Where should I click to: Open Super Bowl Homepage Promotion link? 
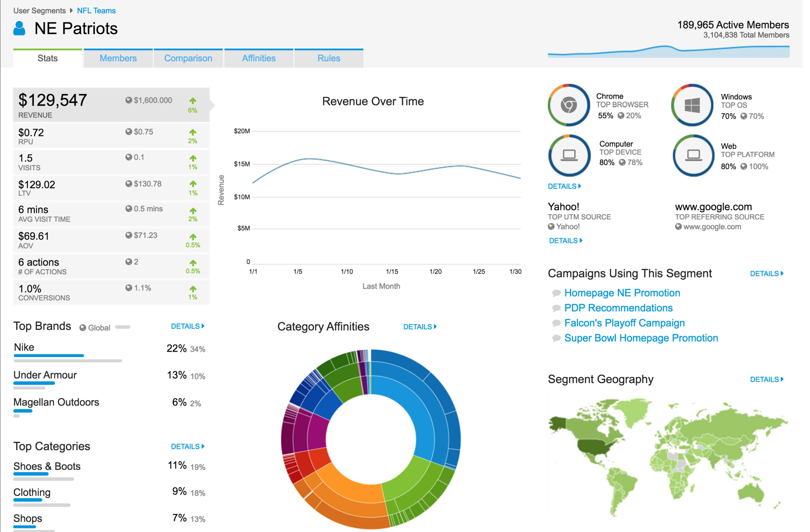click(641, 338)
